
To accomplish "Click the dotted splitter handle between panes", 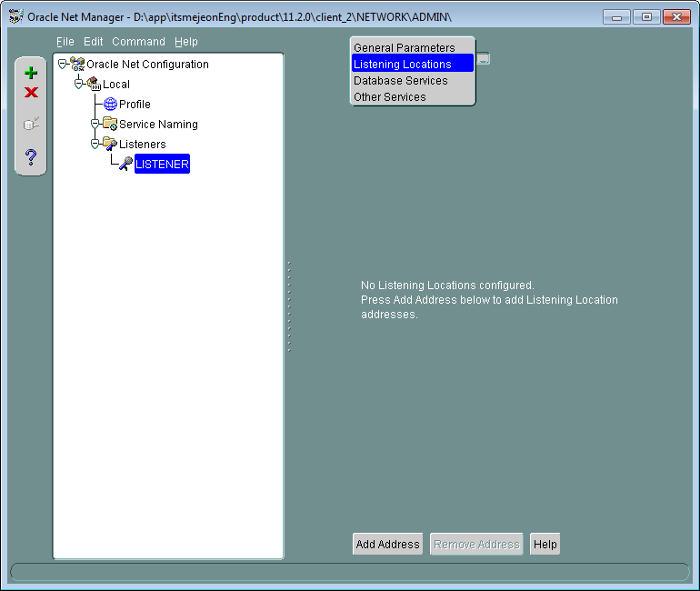I will tap(289, 306).
